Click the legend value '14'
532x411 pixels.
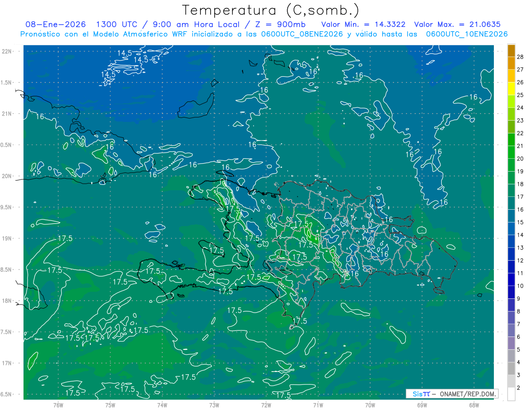click(x=520, y=235)
